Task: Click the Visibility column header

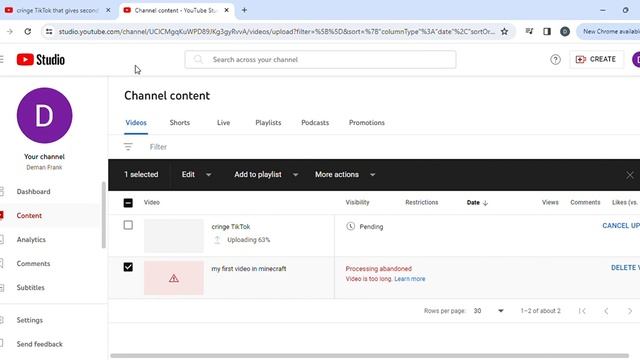Action: point(357,202)
